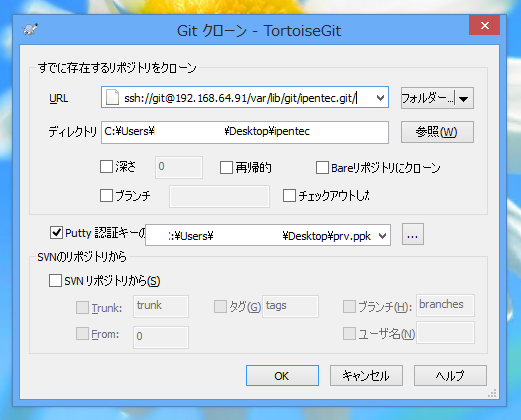521x420 pixels.
Task: Click into the URL text field
Action: [245, 98]
